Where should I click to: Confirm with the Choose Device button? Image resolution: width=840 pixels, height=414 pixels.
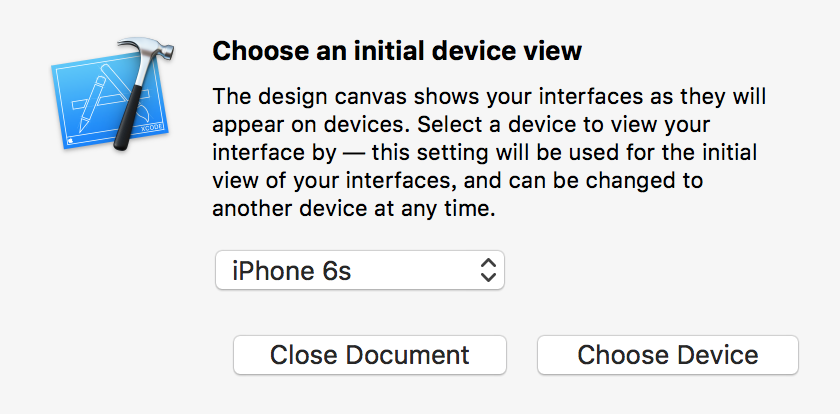click(668, 355)
